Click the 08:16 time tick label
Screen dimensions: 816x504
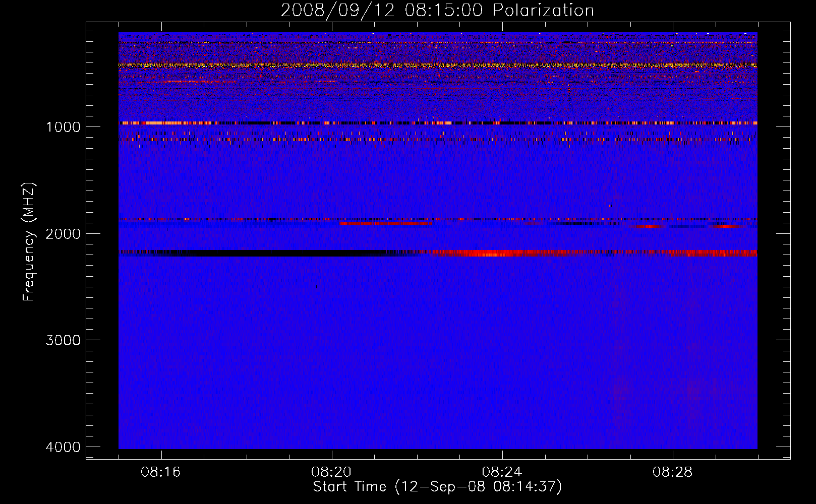pos(161,472)
